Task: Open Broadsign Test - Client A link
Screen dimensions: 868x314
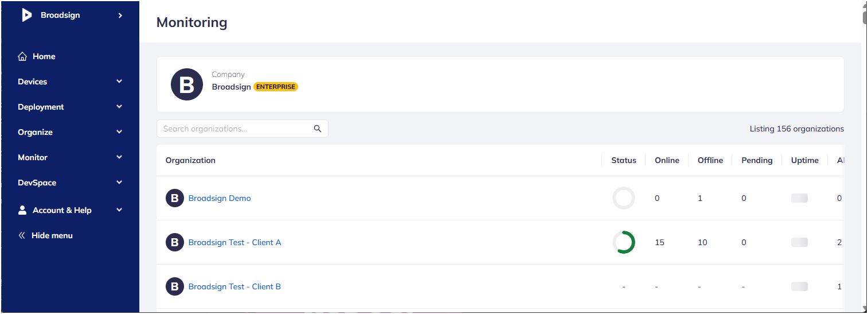Action: [234, 242]
